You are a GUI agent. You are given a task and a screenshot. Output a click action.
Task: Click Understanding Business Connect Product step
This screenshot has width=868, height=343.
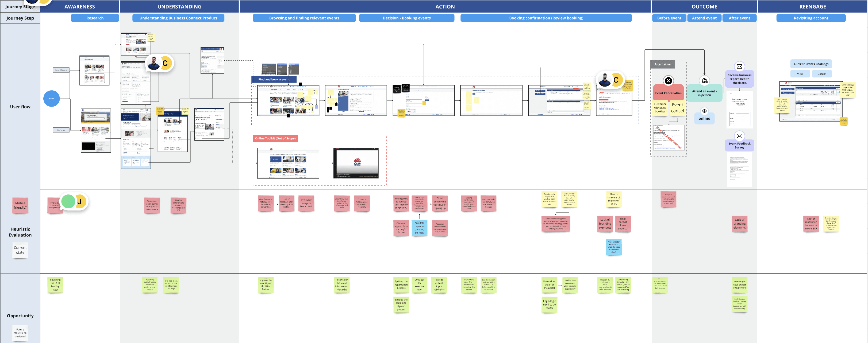click(178, 18)
